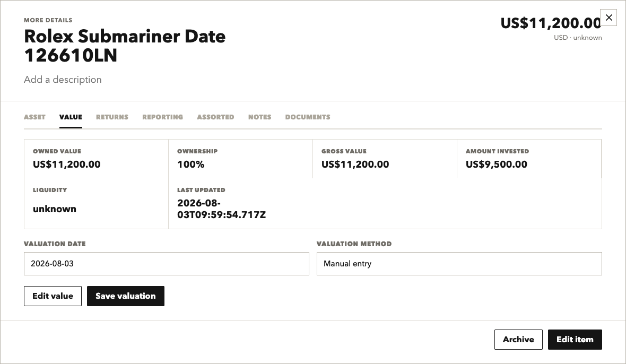Click the USD · unknown subtitle

click(x=578, y=38)
